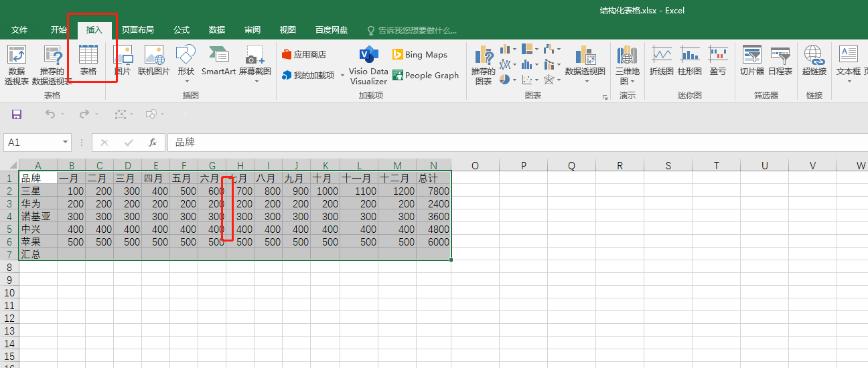
Task: Insert a combo chart
Action: tap(552, 64)
